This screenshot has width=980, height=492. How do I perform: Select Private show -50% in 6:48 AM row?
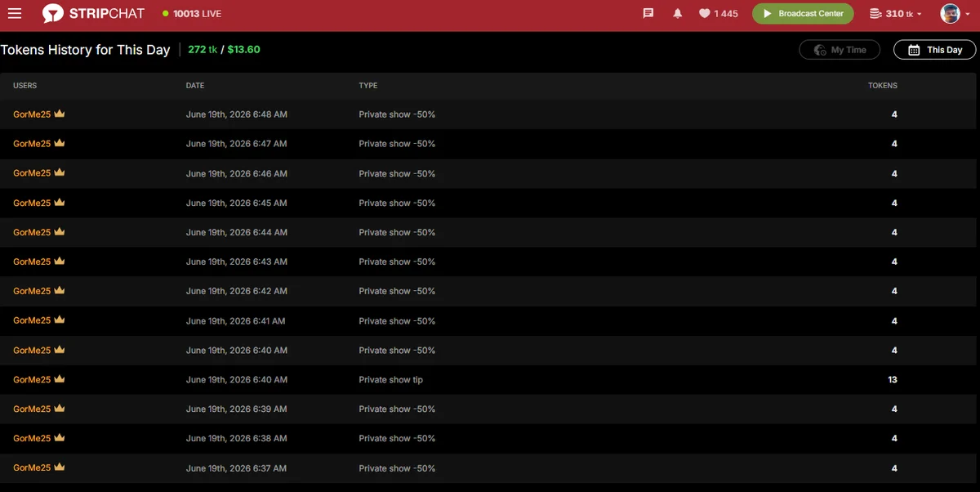pos(397,114)
